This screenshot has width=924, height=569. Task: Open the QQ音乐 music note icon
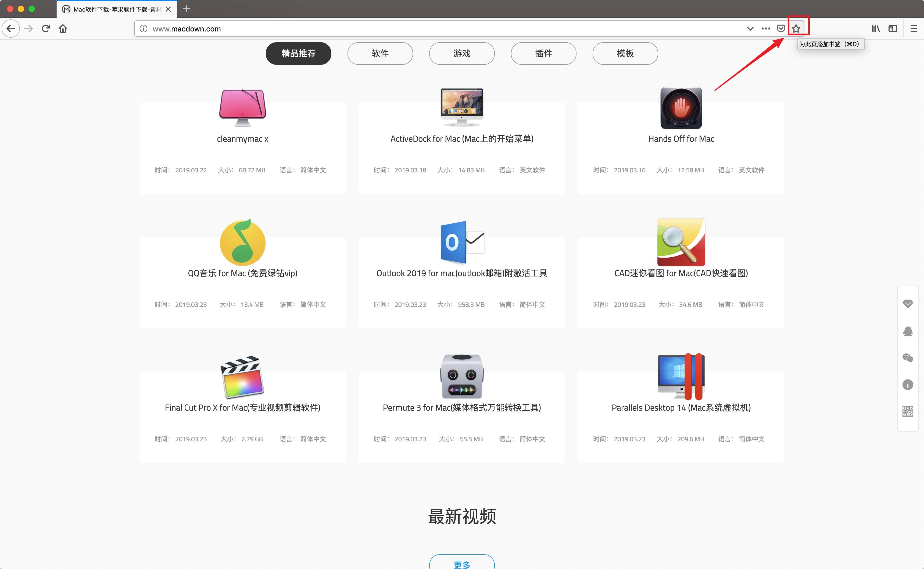243,242
